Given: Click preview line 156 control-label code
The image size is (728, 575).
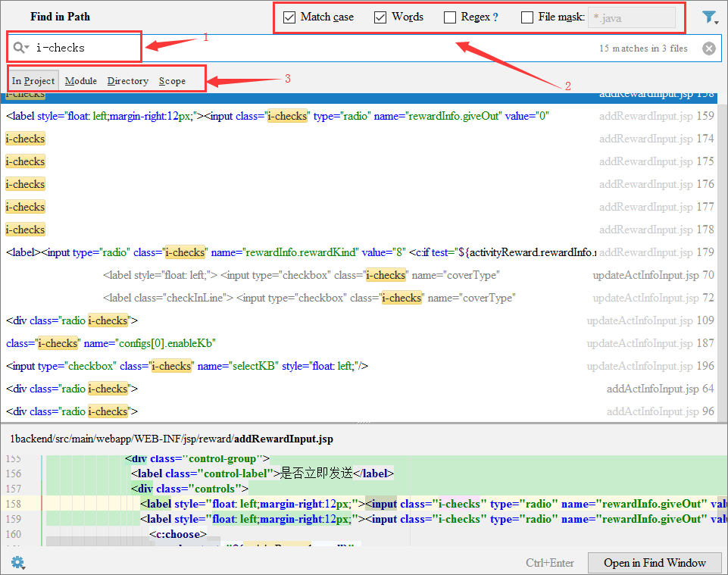Looking at the screenshot, I should [x=262, y=473].
